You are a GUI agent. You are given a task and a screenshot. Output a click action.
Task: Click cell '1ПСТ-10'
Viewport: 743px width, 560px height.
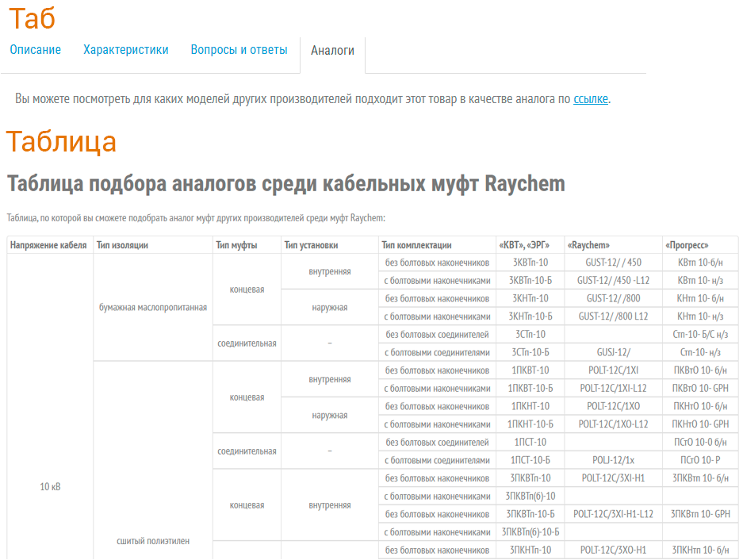click(x=530, y=443)
